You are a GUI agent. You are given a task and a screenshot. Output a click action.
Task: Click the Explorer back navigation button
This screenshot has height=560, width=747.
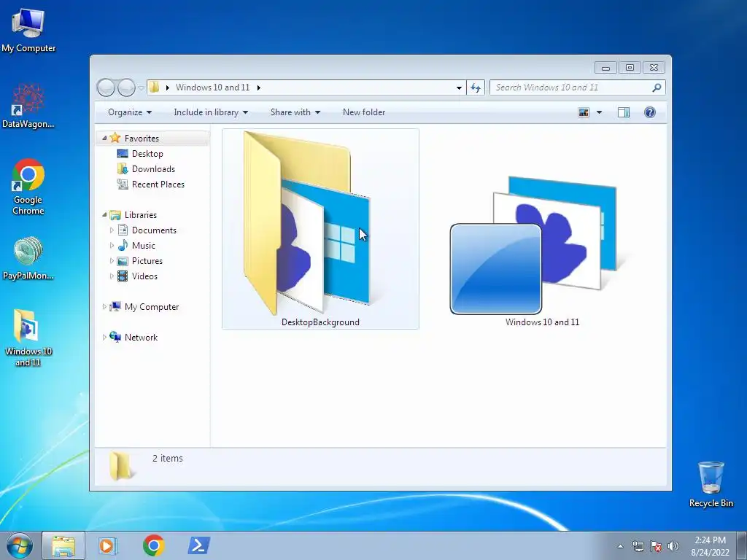[106, 87]
